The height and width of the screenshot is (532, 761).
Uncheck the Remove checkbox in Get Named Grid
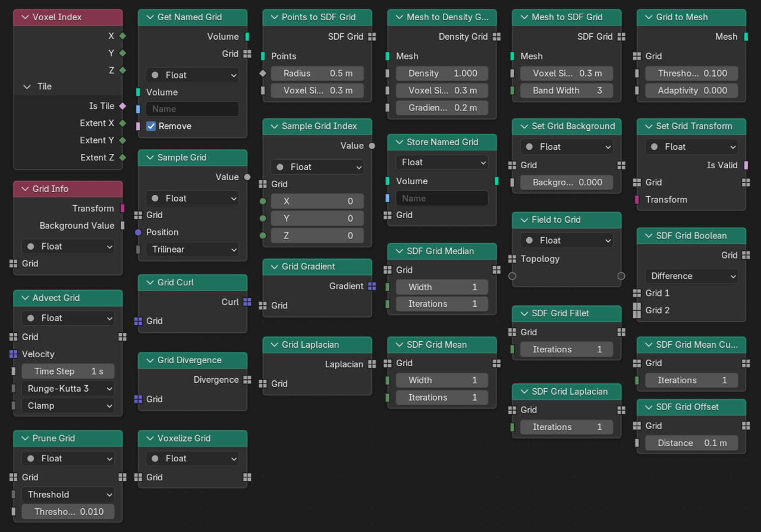click(x=150, y=126)
